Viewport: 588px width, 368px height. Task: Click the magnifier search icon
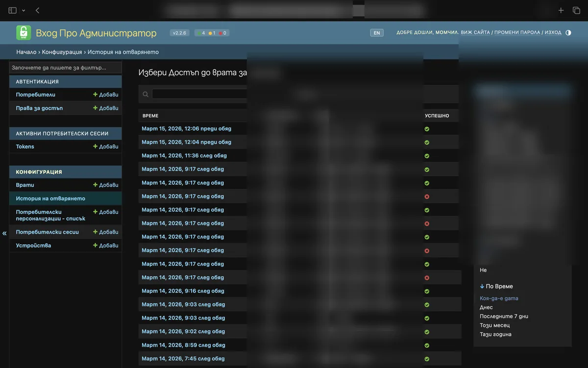click(146, 94)
